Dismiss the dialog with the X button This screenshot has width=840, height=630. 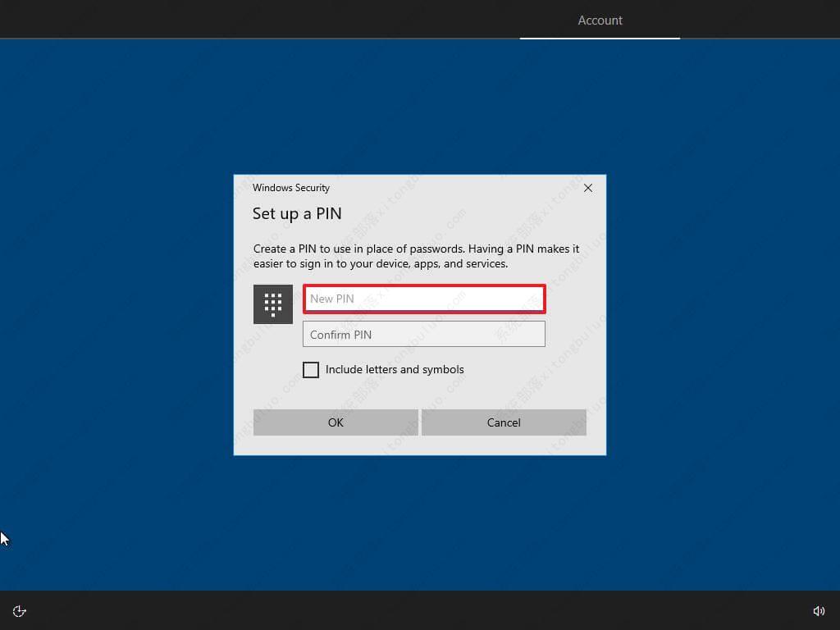pyautogui.click(x=588, y=188)
